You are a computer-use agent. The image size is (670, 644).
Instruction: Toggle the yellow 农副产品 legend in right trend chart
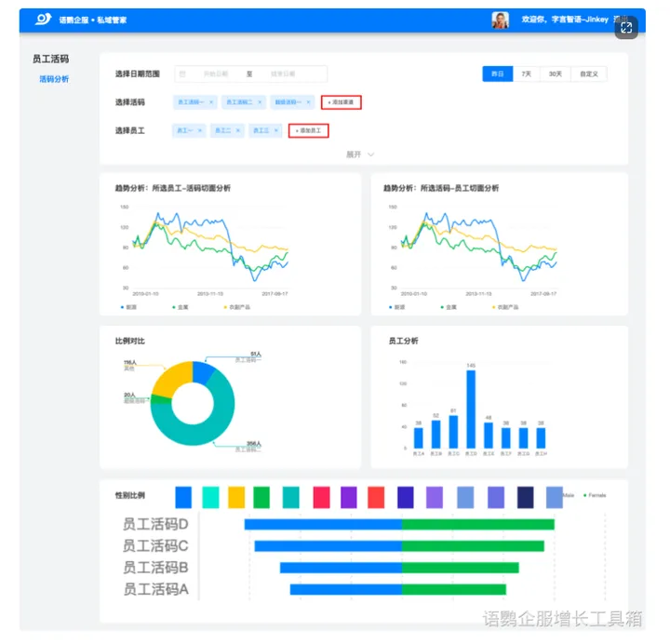(502, 306)
